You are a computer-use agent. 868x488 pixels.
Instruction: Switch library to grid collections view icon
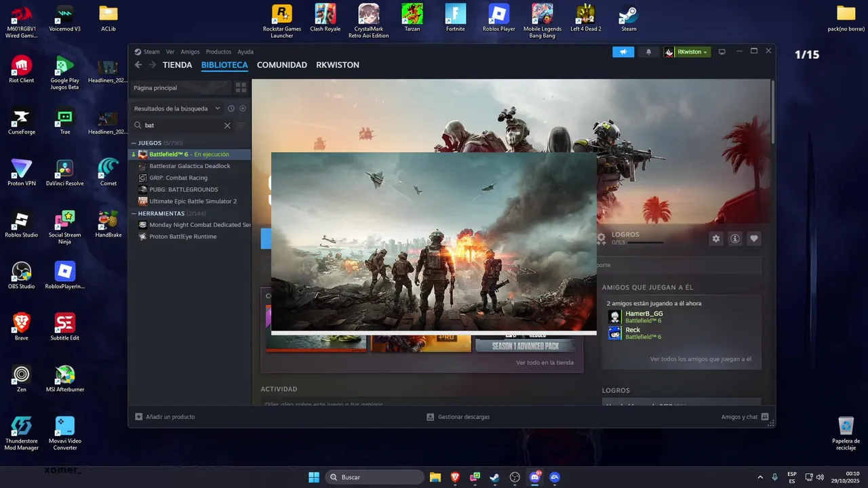point(241,87)
